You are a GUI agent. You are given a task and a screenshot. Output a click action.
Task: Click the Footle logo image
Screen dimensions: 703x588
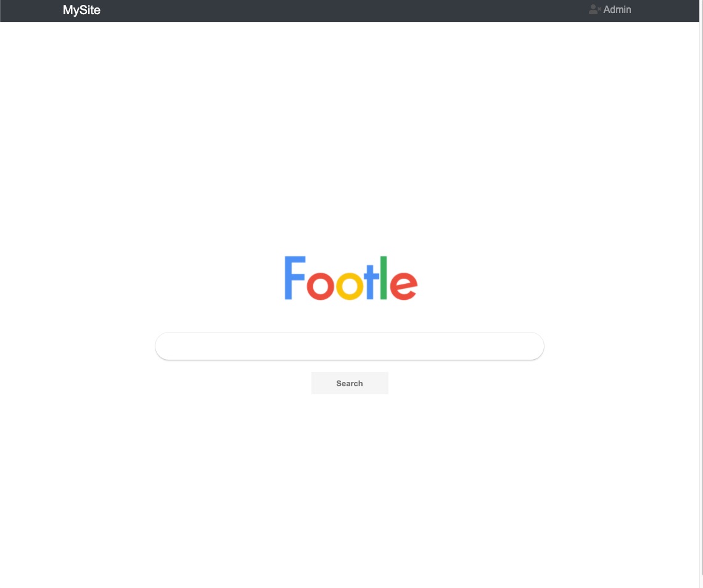tap(351, 278)
